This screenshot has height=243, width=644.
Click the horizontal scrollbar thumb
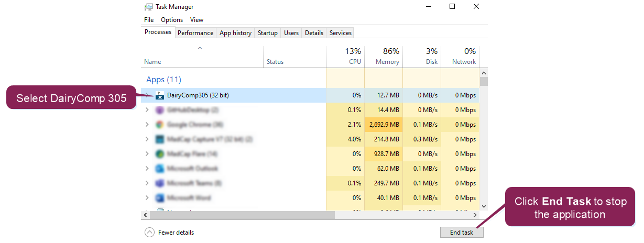click(242, 215)
